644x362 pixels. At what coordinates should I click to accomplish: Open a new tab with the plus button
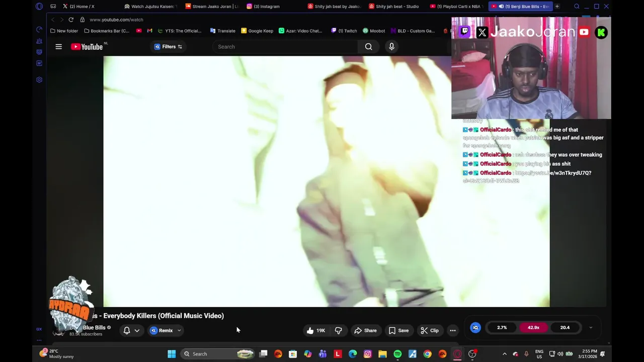click(x=557, y=7)
